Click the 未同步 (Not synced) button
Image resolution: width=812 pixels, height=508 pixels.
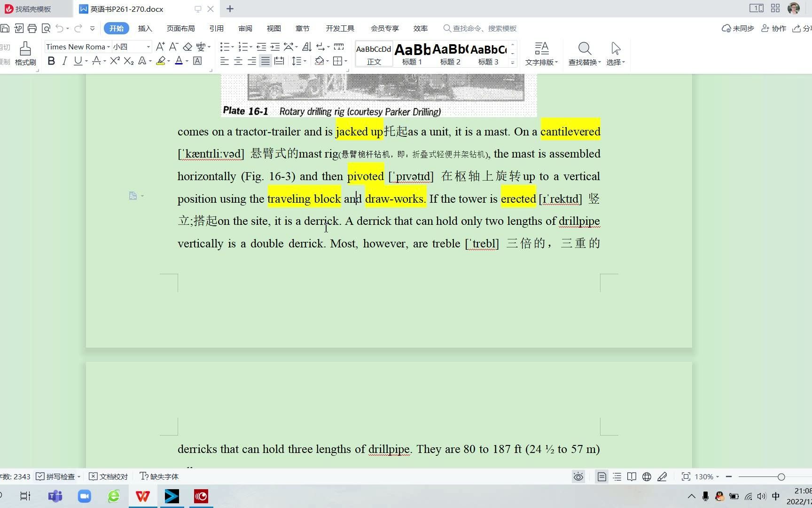738,29
